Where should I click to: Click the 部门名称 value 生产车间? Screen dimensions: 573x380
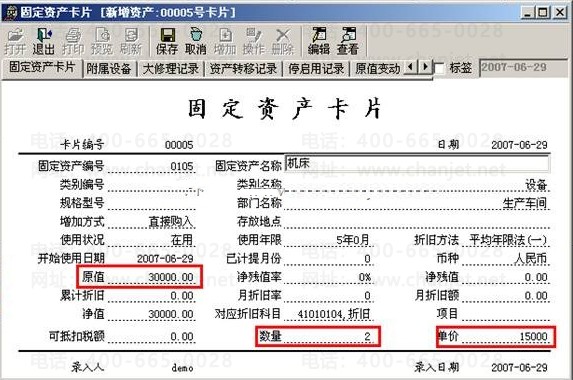point(525,203)
